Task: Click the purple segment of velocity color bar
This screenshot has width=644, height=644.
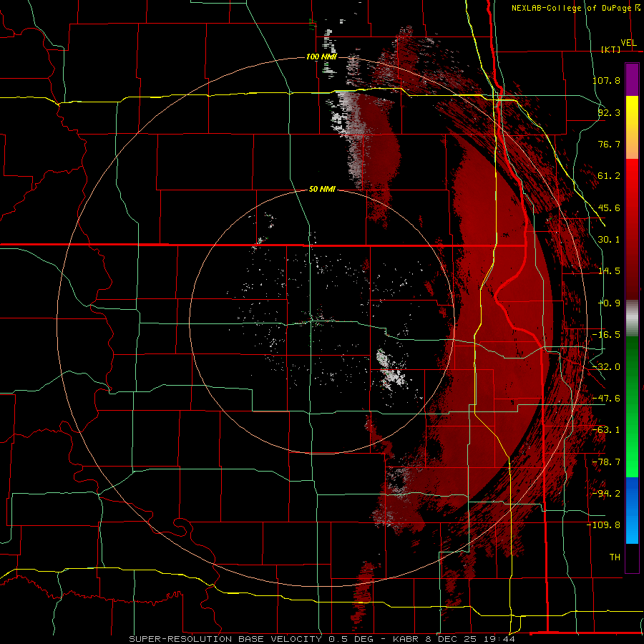Action: [632, 80]
